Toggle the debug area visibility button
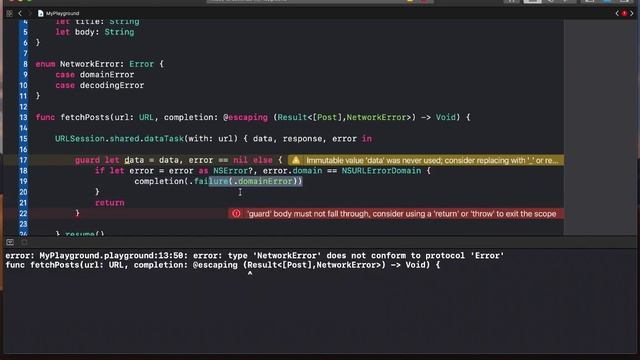640x360 pixels. point(10,242)
